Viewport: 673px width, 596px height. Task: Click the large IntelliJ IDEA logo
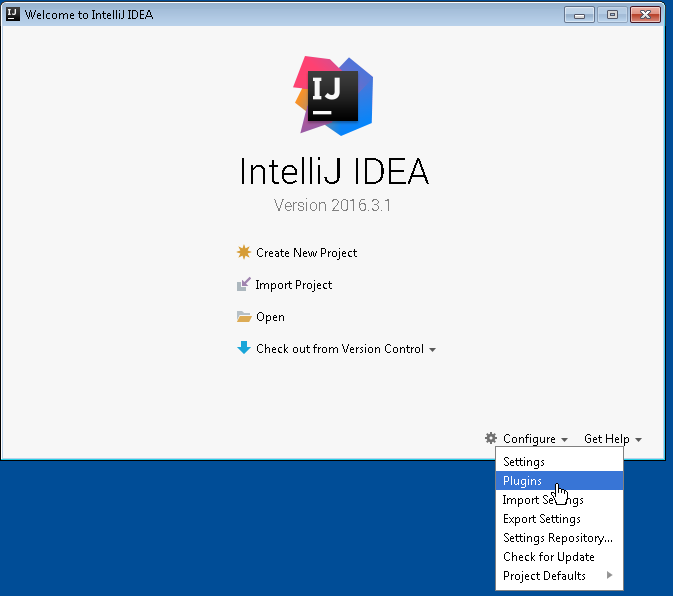pyautogui.click(x=333, y=96)
